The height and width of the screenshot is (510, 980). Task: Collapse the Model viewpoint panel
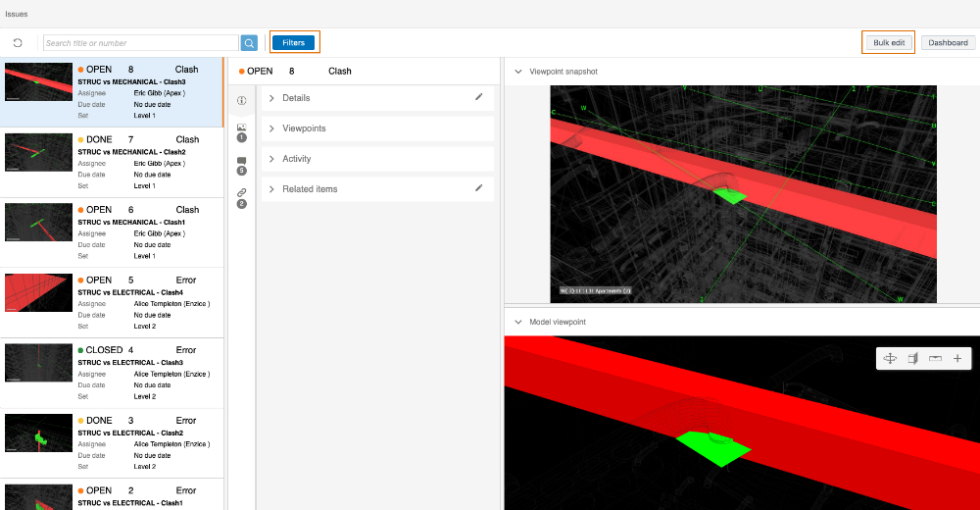click(x=517, y=322)
